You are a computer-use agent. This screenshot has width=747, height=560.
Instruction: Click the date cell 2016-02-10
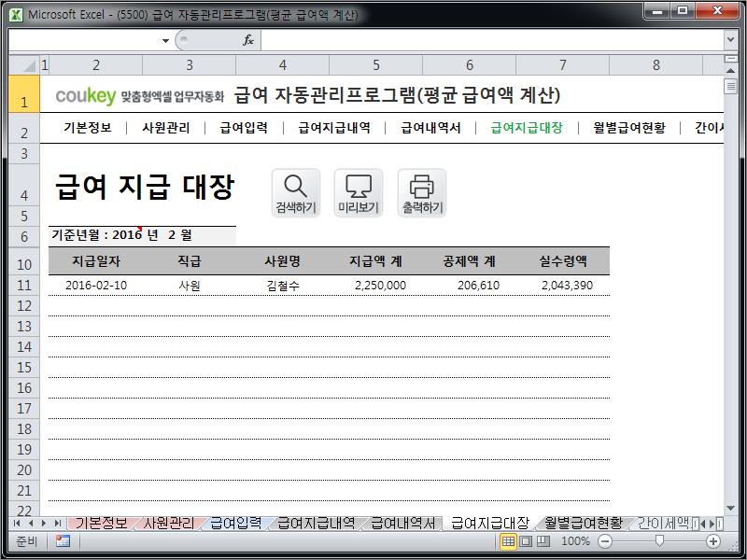coord(96,286)
